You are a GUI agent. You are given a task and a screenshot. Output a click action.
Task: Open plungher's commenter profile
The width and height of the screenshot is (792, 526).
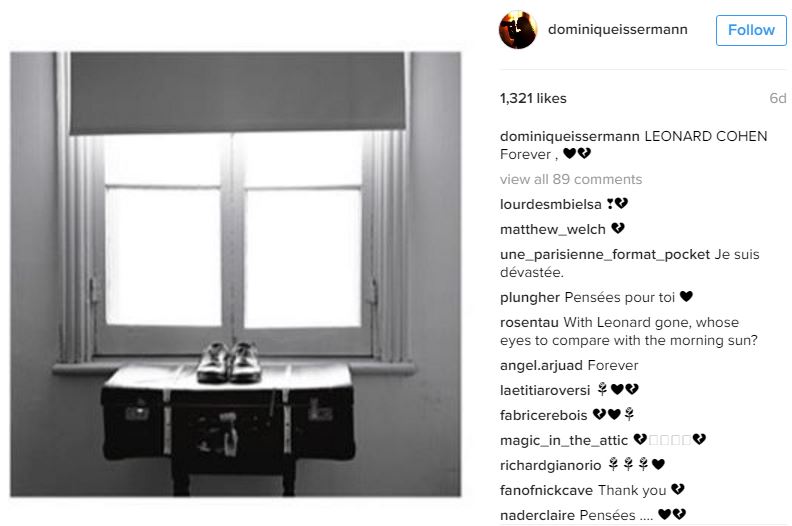[x=530, y=298]
